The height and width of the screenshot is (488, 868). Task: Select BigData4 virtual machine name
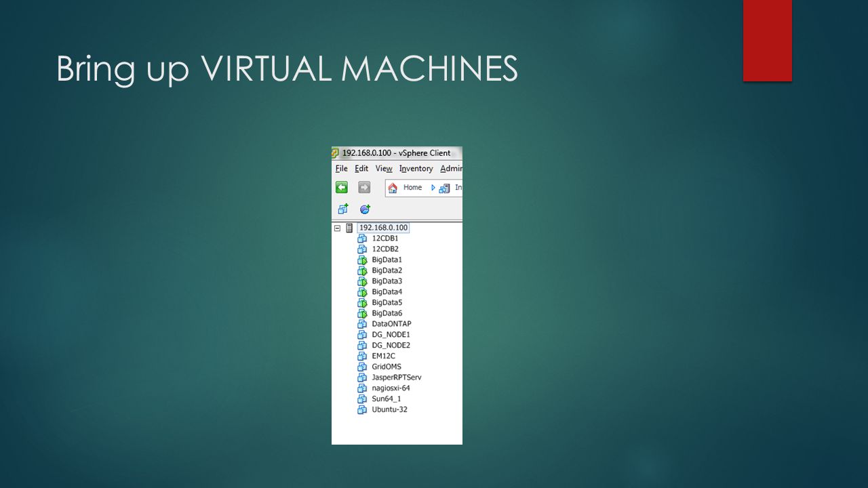(x=387, y=292)
